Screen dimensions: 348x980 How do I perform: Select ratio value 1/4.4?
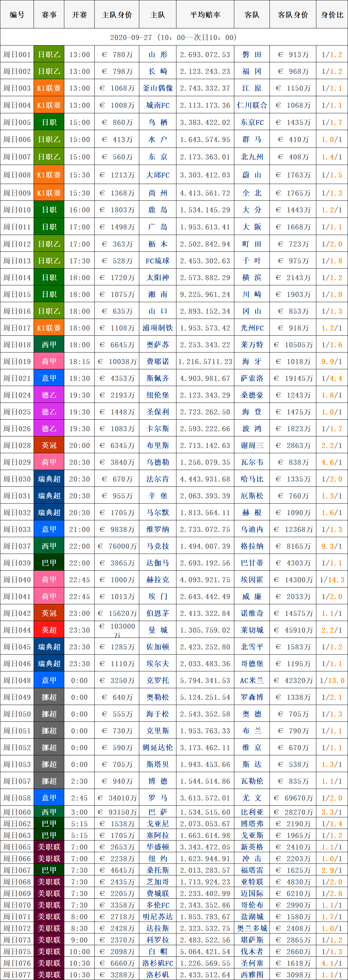pos(332,378)
